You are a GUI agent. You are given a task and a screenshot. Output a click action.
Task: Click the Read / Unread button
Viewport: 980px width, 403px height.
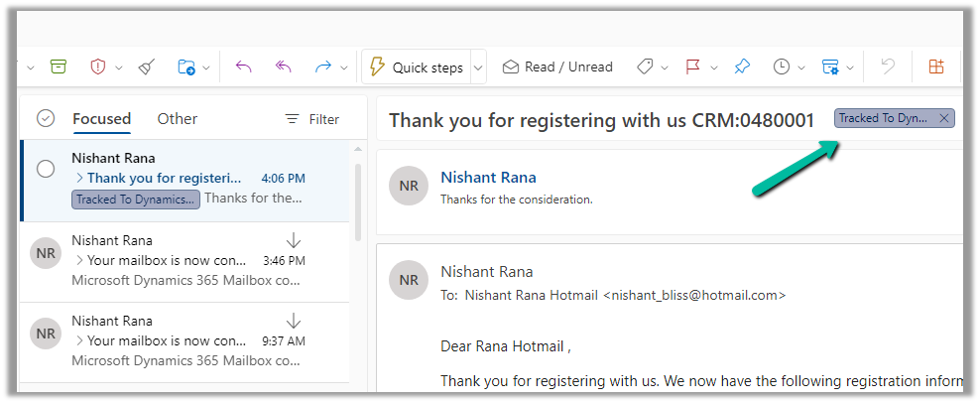pyautogui.click(x=557, y=67)
